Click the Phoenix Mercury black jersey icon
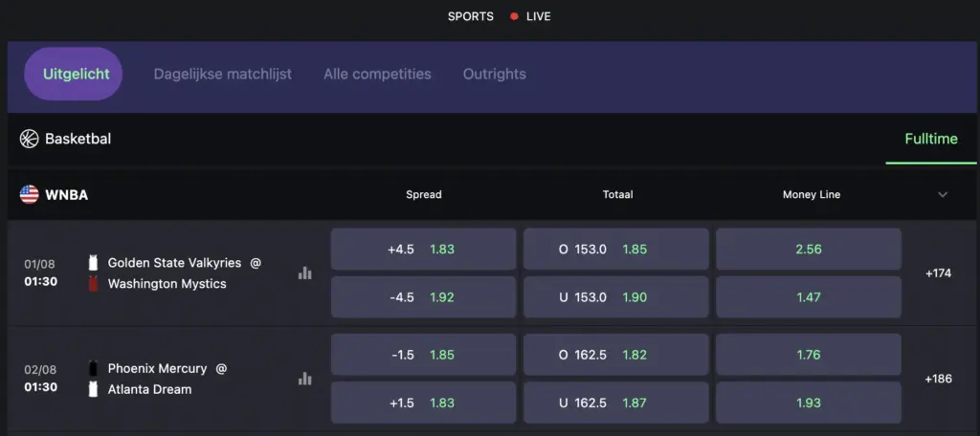 (93, 368)
